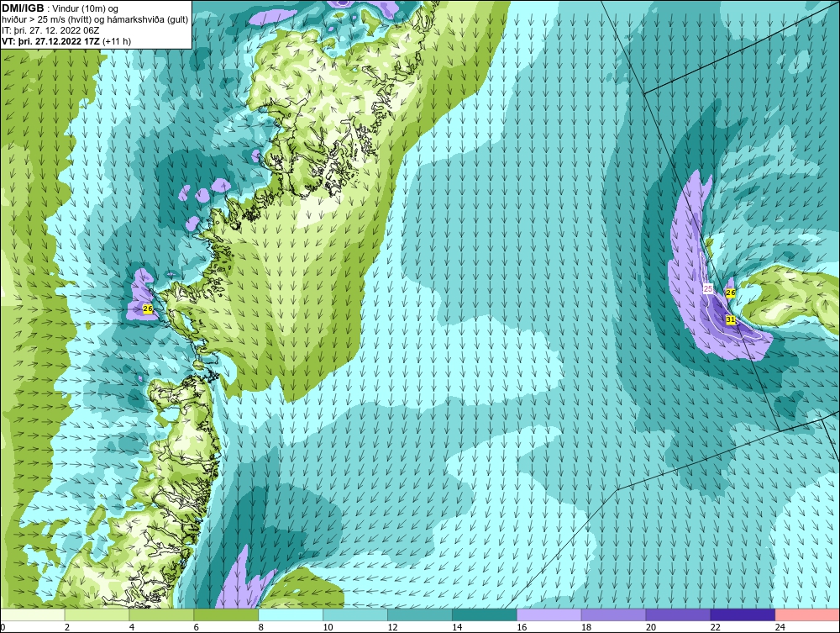Click the 22–24 m/s dark indigo swatch
This screenshot has width=840, height=633.
743,615
